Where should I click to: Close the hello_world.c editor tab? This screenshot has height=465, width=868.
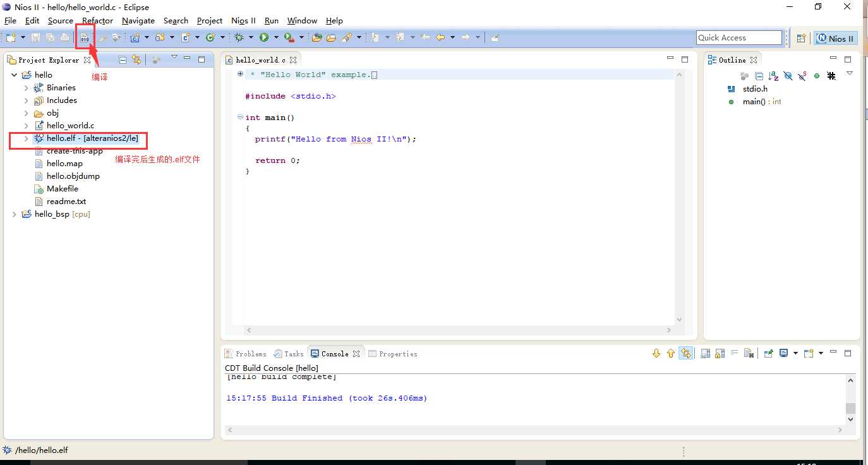[x=294, y=60]
